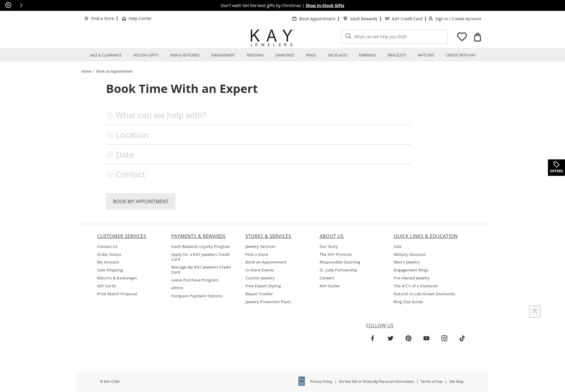
Task: Open Necklaces menu
Action: click(x=338, y=55)
